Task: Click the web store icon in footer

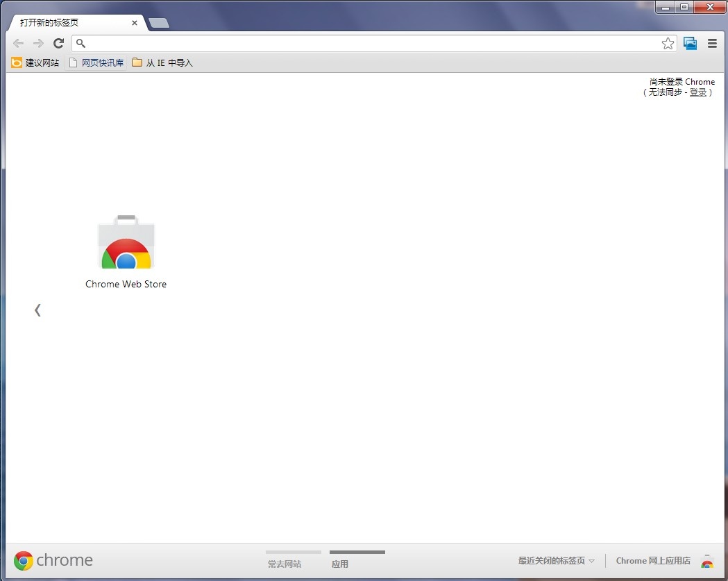Action: coord(707,561)
